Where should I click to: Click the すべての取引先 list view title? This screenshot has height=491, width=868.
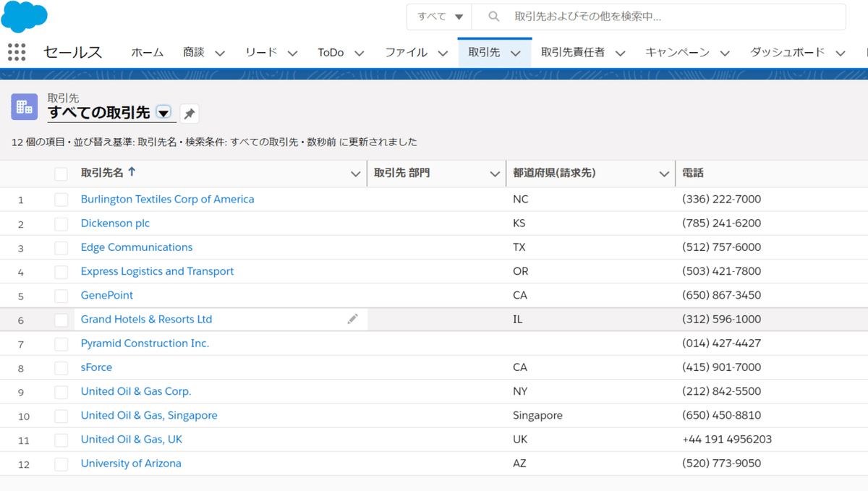tap(99, 113)
